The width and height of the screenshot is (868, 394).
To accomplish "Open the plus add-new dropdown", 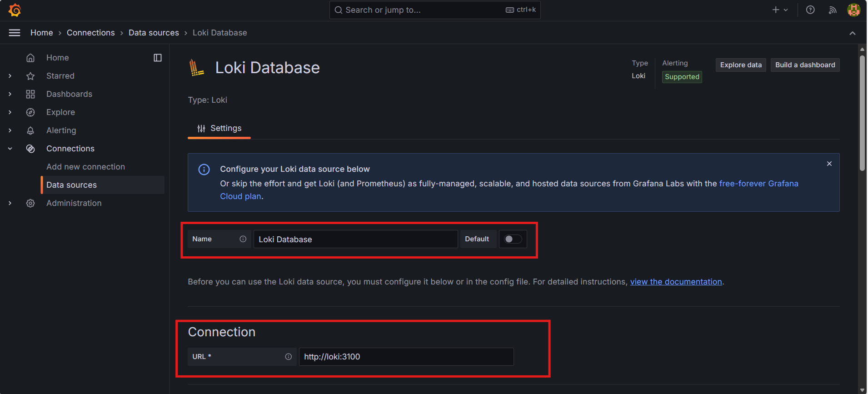I will pos(780,10).
